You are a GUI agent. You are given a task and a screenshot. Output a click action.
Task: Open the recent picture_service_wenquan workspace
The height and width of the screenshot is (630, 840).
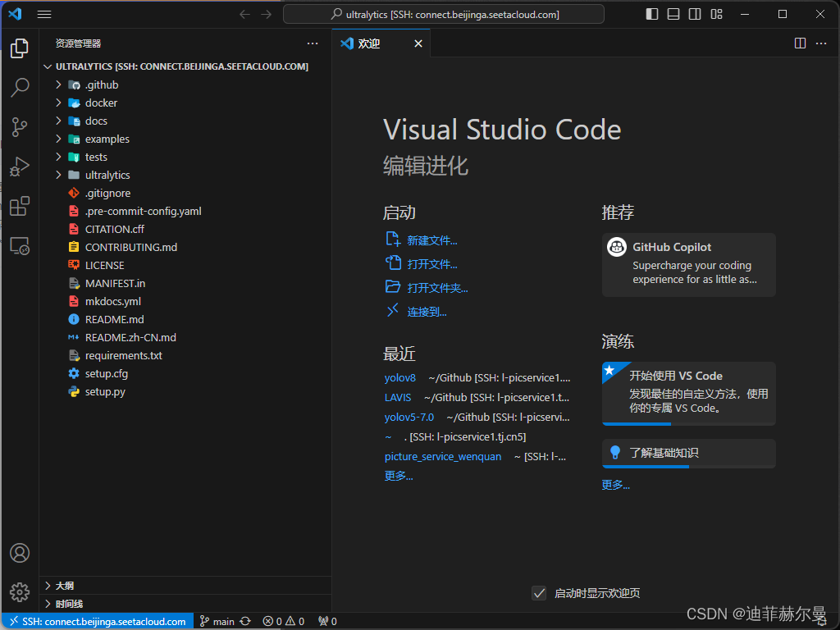click(x=443, y=456)
